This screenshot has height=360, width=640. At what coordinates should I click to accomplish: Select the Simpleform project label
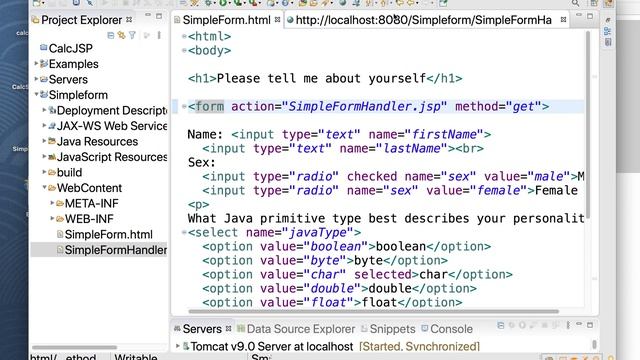click(x=78, y=95)
